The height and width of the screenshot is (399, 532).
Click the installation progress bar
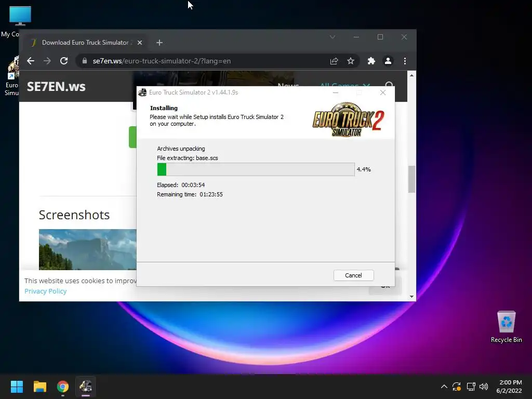(x=256, y=169)
